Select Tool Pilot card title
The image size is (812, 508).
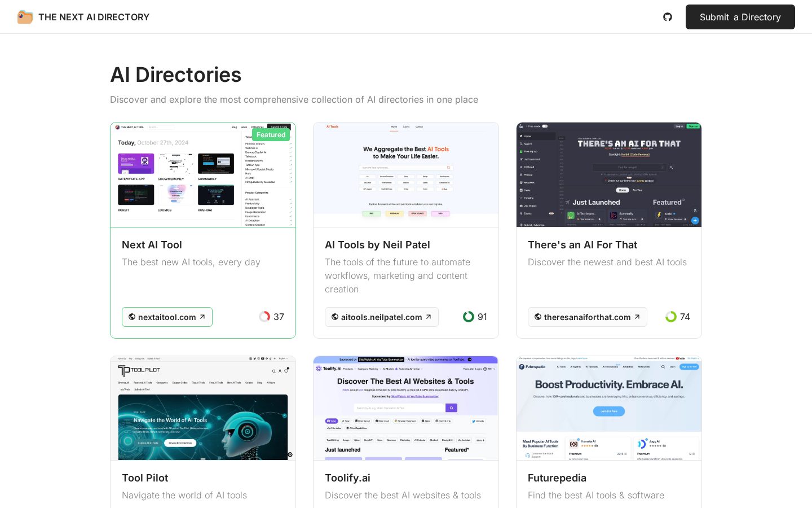[x=145, y=478]
